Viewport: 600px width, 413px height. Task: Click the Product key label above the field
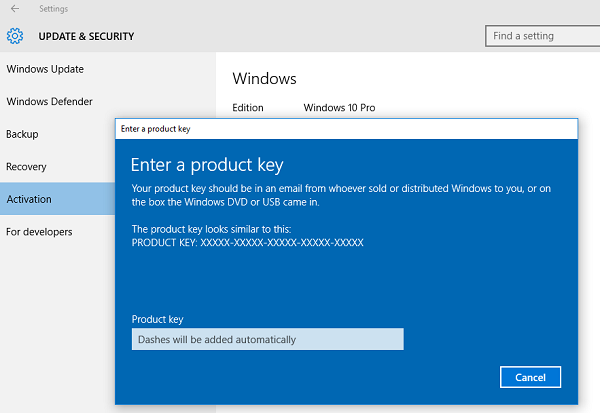pyautogui.click(x=158, y=319)
